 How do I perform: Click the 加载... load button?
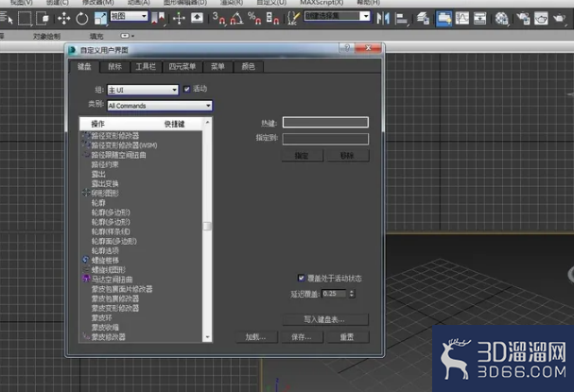(256, 337)
